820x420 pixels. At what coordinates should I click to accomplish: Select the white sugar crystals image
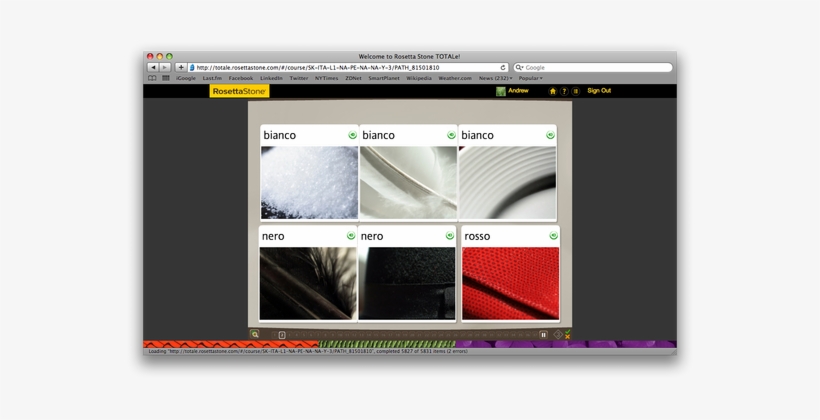click(x=310, y=183)
